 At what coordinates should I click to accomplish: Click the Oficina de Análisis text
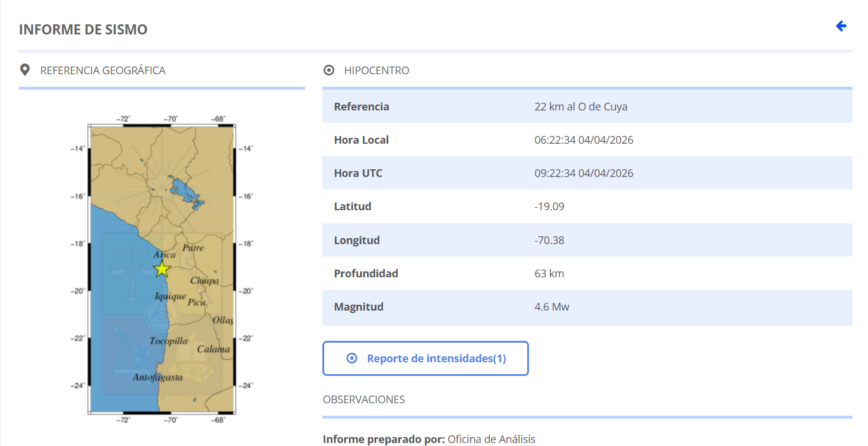pyautogui.click(x=491, y=439)
